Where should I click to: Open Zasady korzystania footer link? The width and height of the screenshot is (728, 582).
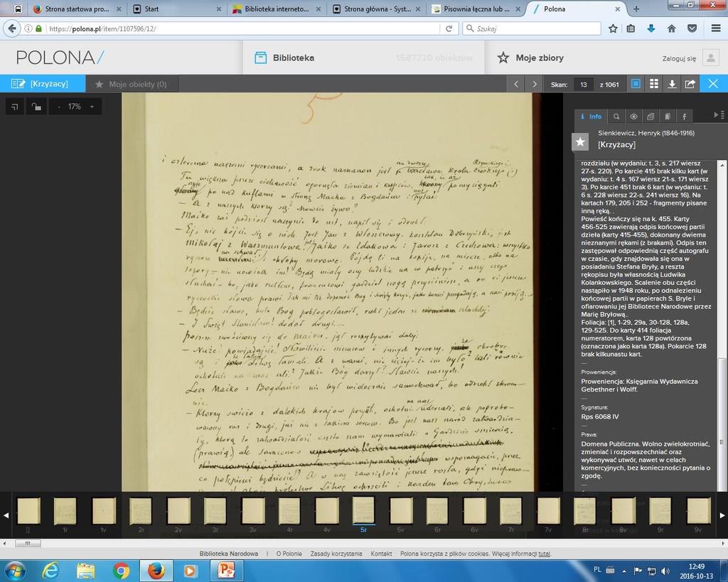(336, 554)
